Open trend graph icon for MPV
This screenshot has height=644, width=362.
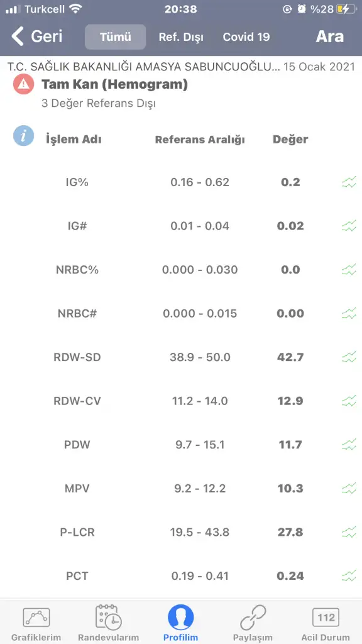coord(349,488)
